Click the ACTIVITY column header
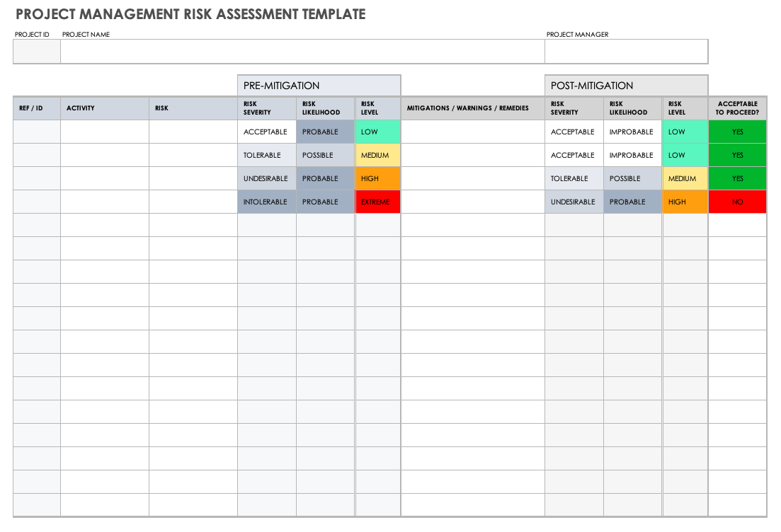Screen dimensions: 781x532 (x=105, y=108)
